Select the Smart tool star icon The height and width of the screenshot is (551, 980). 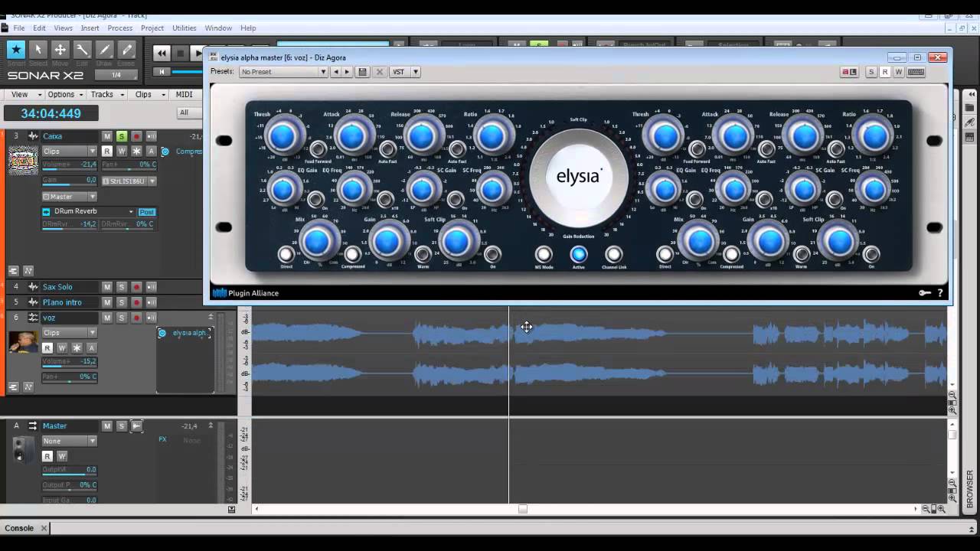point(15,50)
